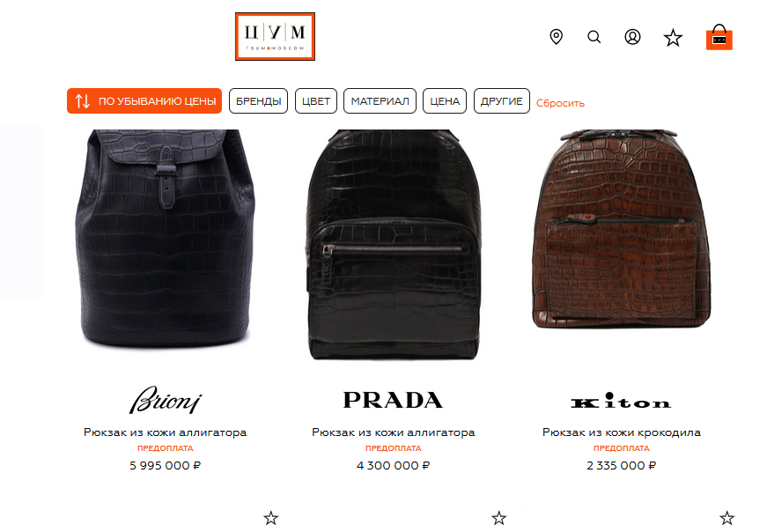Open the ДРУГИЕ filters menu

coord(501,100)
